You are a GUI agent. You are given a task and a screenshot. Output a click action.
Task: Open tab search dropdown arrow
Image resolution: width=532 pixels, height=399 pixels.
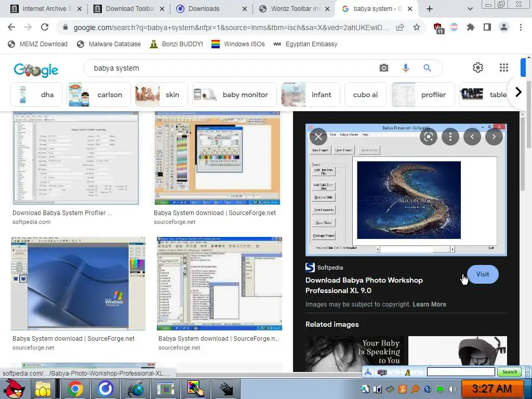[470, 9]
